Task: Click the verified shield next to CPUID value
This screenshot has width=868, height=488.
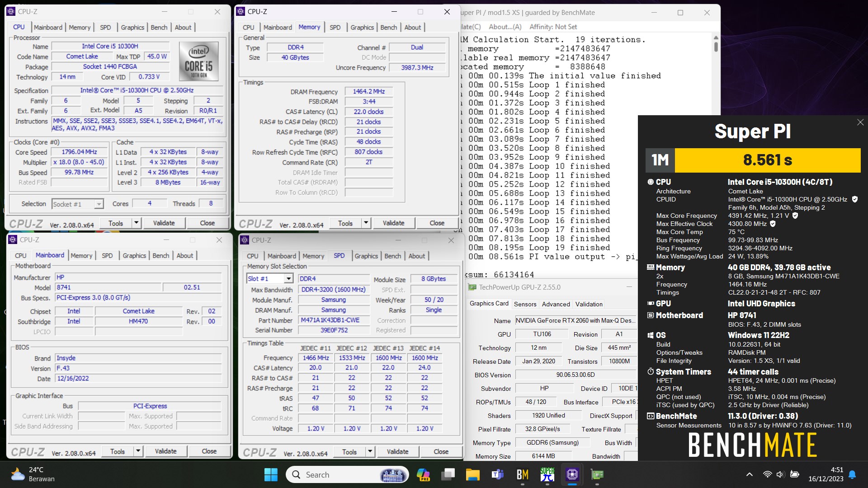Action: pos(855,199)
